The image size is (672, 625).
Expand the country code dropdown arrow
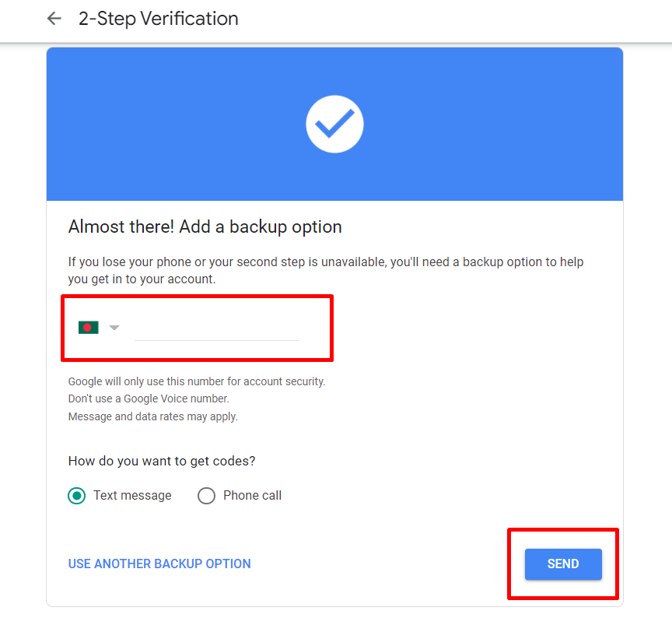tap(114, 328)
